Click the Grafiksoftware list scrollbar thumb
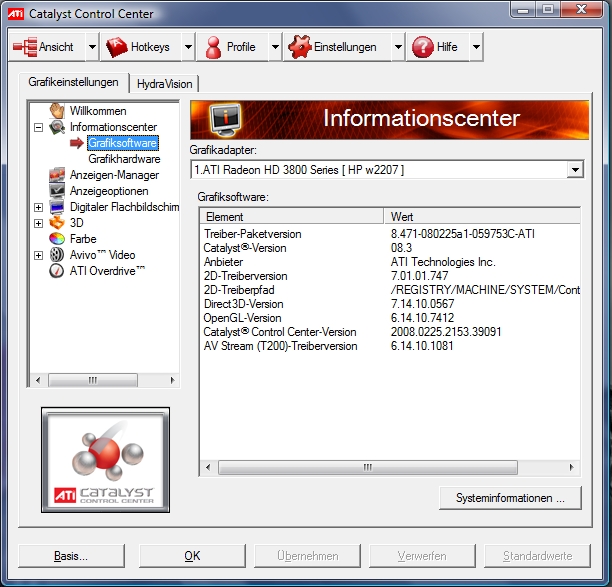This screenshot has width=612, height=587. click(368, 467)
